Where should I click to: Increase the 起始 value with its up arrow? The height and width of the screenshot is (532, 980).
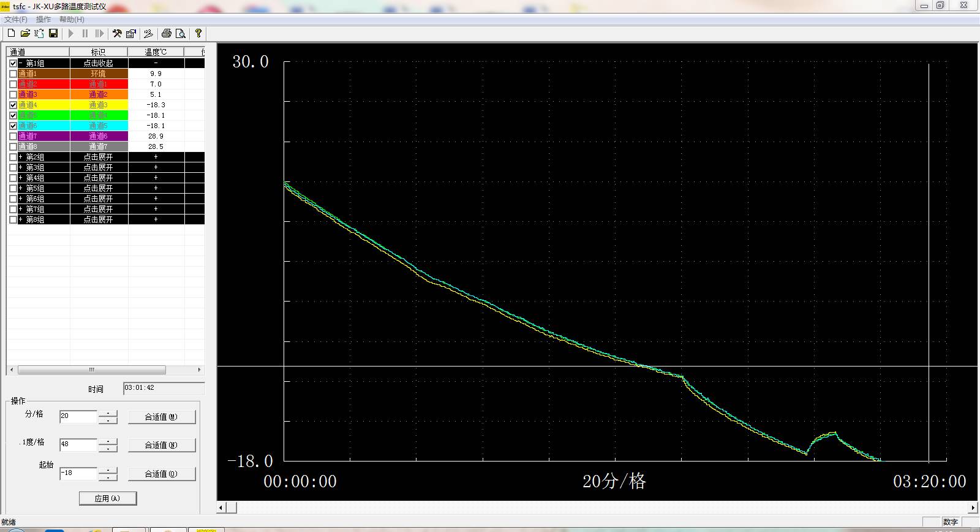tap(108, 471)
